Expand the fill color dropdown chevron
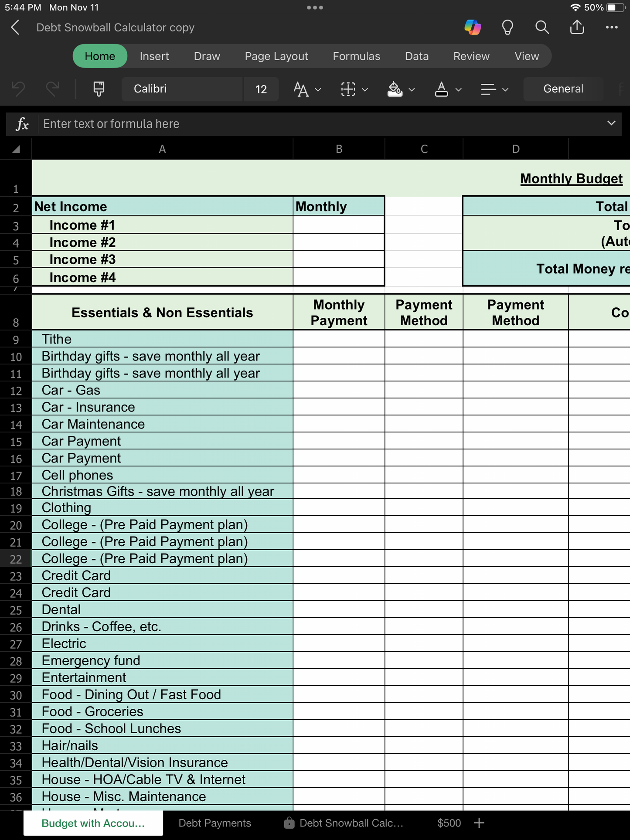This screenshot has height=840, width=630. pos(412,90)
